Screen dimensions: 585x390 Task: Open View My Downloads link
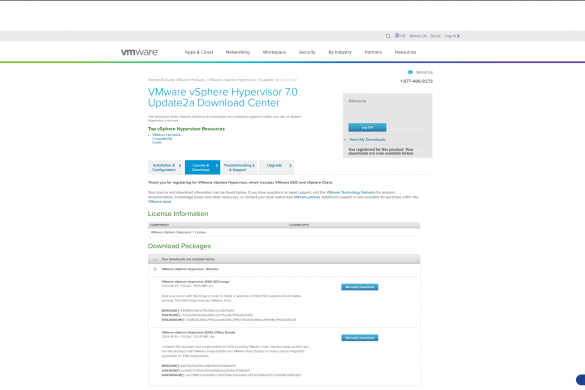[367, 140]
